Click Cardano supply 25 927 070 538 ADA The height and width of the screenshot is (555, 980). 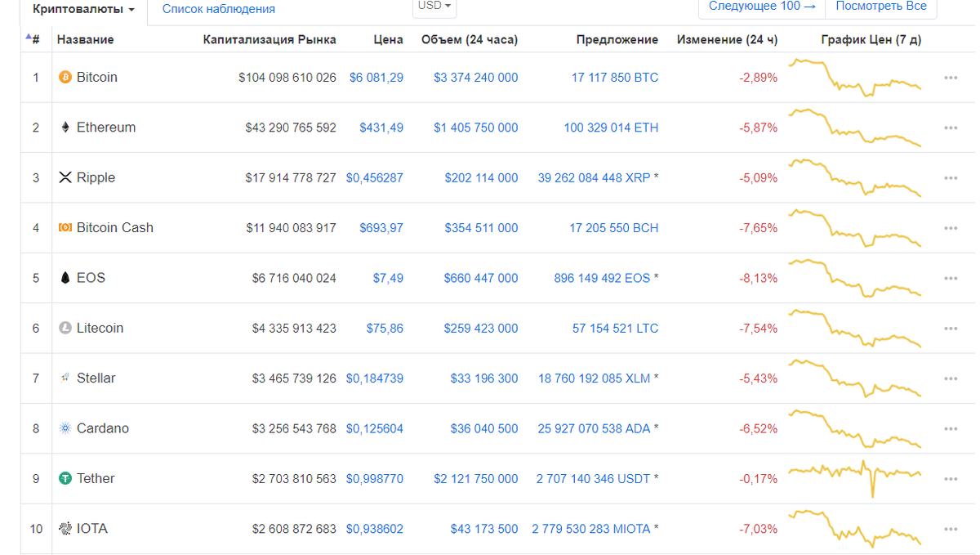(x=595, y=428)
